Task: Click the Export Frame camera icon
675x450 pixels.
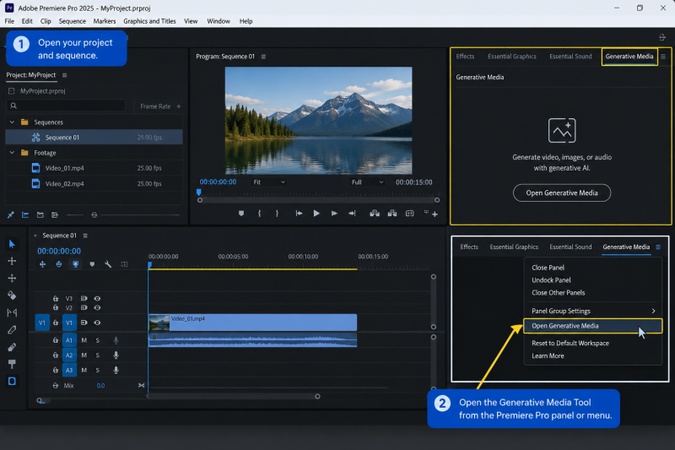Action: click(x=409, y=213)
